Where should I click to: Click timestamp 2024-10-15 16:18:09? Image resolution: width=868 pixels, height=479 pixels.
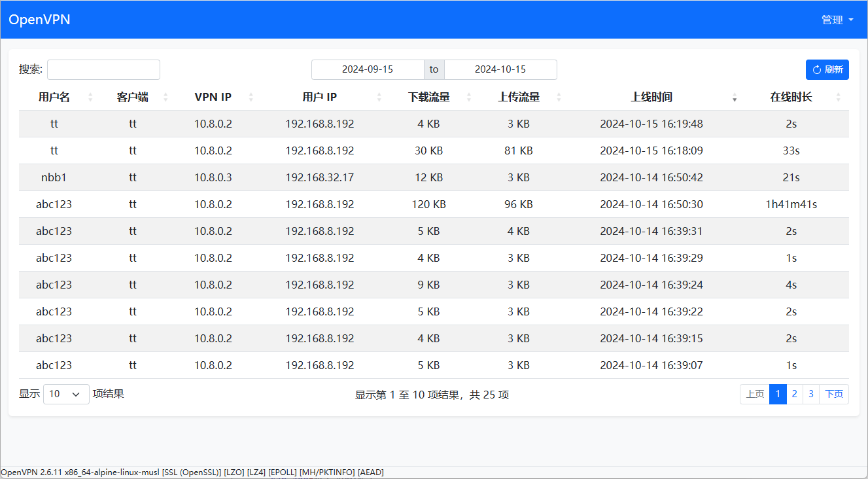tap(651, 151)
